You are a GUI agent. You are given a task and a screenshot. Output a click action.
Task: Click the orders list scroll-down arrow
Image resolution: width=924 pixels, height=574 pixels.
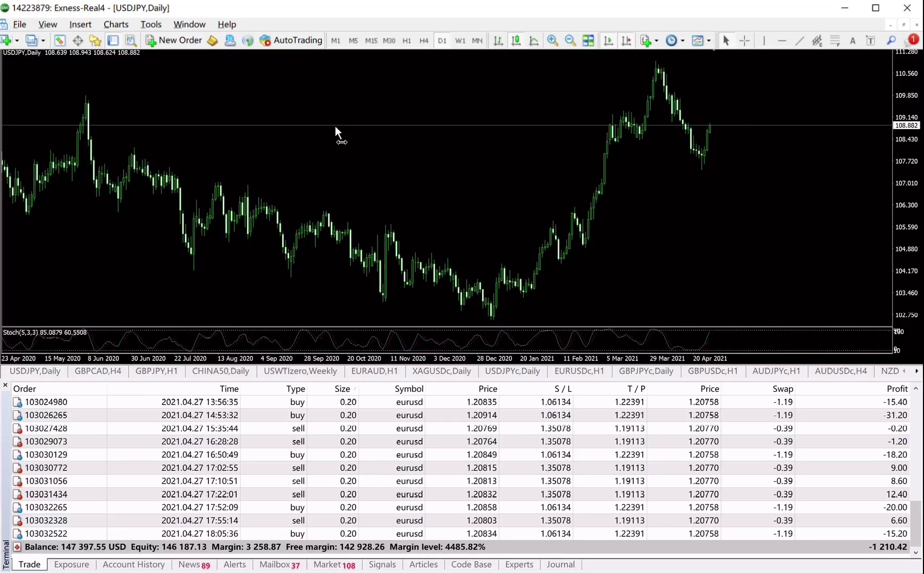click(x=915, y=552)
